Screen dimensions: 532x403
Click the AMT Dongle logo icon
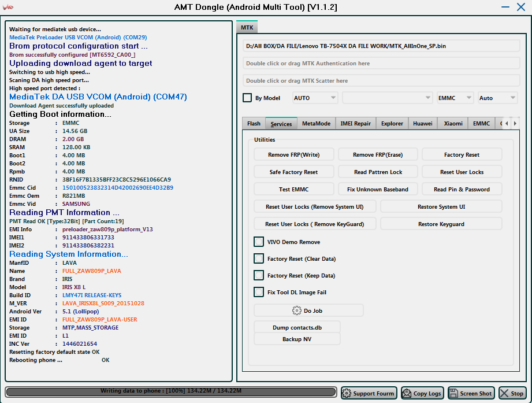(8, 7)
